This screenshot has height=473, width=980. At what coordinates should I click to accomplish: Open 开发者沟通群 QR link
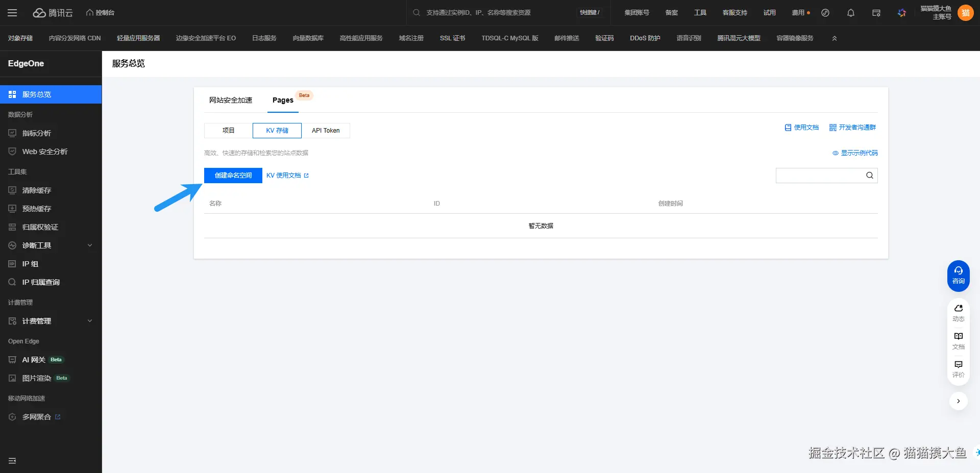[x=852, y=128]
